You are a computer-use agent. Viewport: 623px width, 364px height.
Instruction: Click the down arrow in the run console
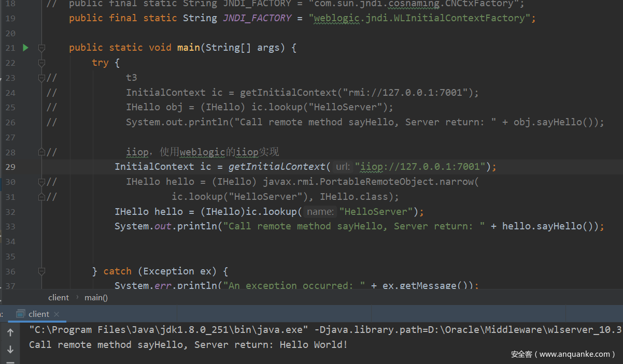click(x=10, y=350)
